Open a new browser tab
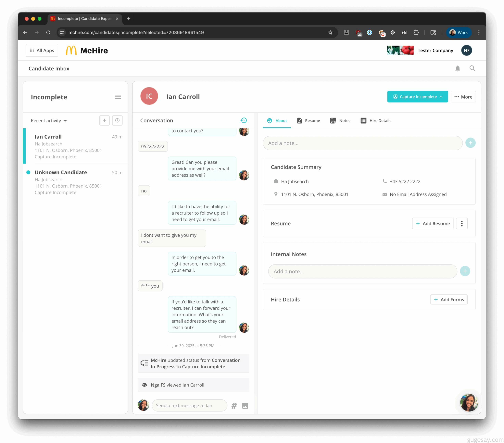Screen dimensions: 504x443 (129, 19)
